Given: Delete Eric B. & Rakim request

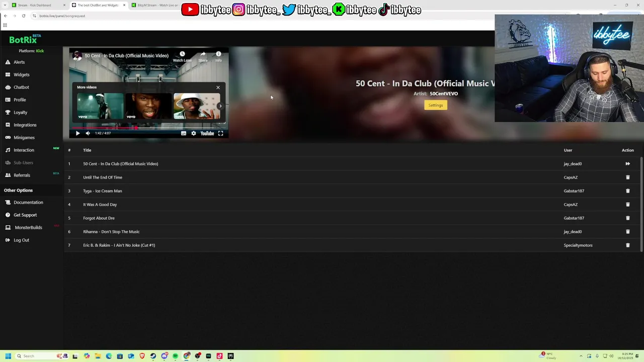Looking at the screenshot, I should tap(627, 245).
